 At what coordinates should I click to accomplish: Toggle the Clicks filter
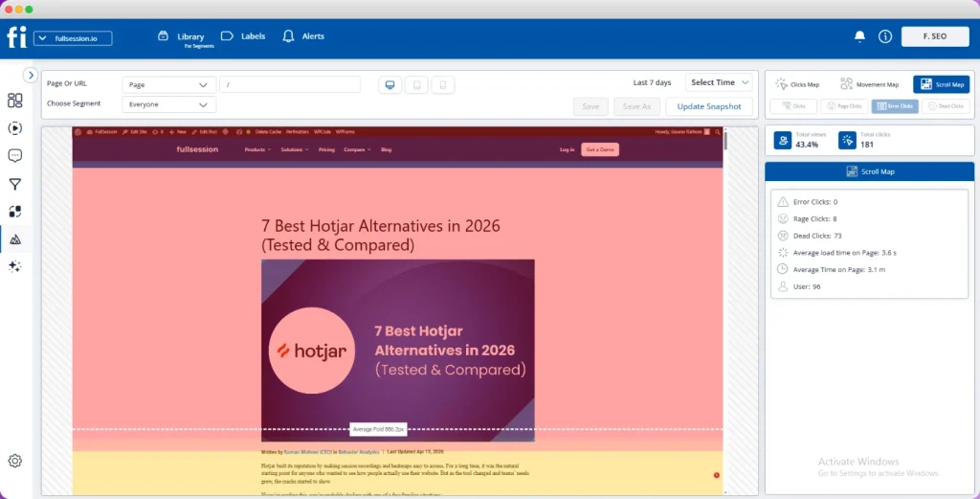[x=793, y=106]
